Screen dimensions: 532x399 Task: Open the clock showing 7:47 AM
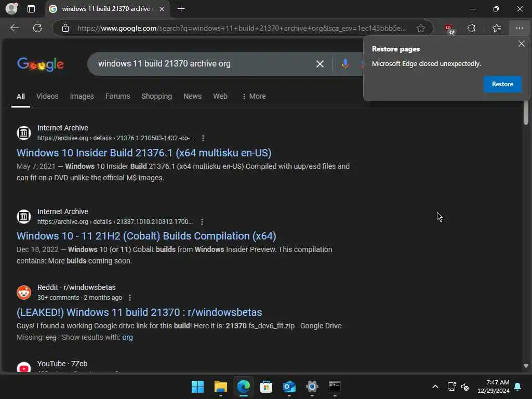pos(494,387)
